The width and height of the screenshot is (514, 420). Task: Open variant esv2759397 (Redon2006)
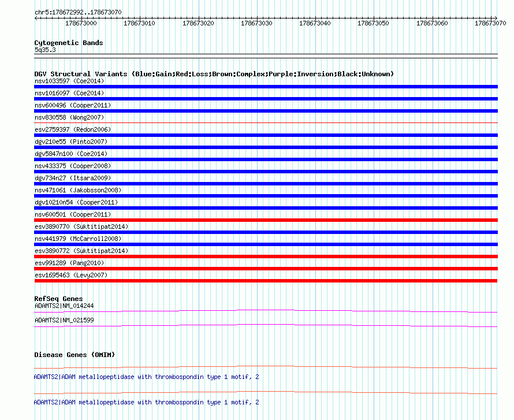click(x=73, y=129)
